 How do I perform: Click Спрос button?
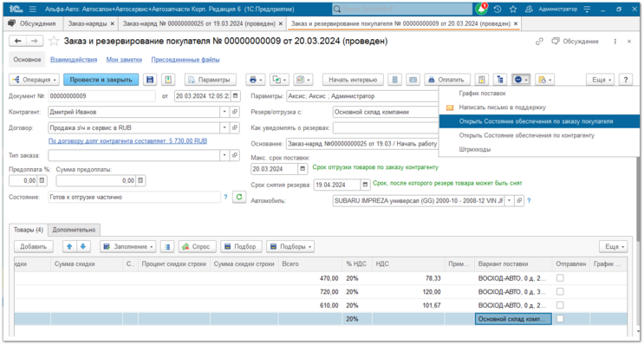[197, 246]
